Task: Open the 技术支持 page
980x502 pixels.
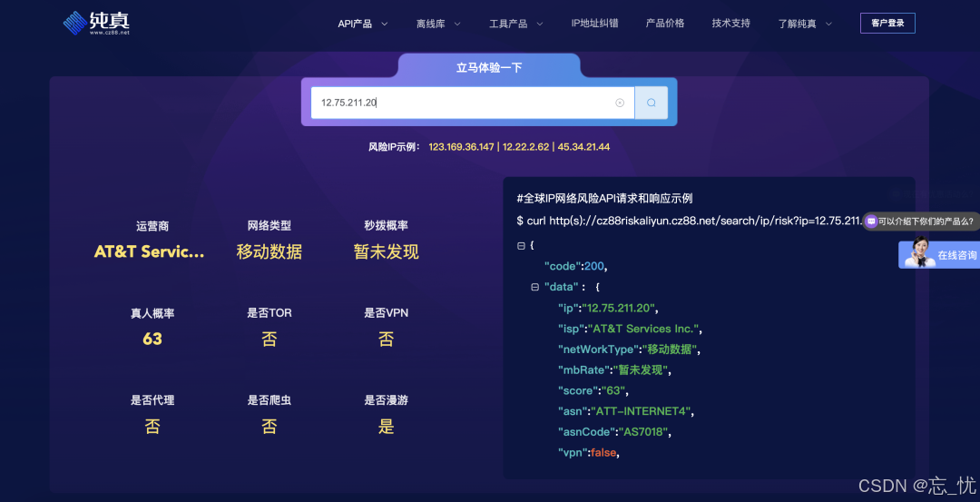Action: (x=730, y=23)
